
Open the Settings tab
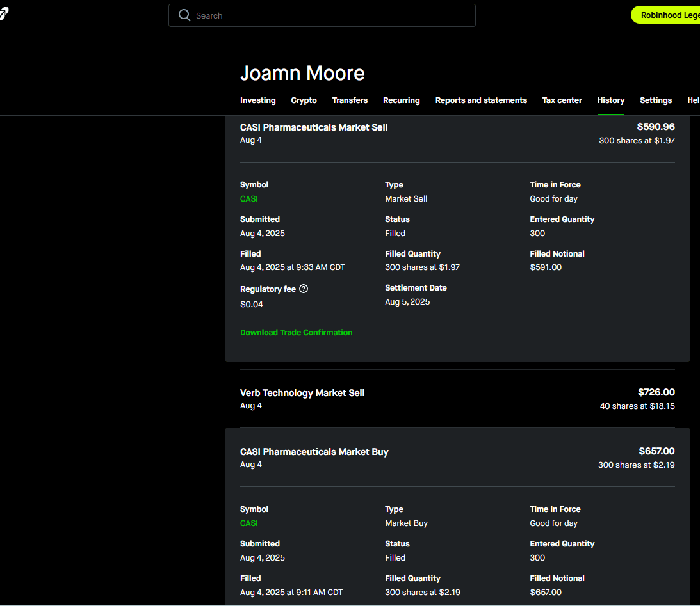point(655,100)
